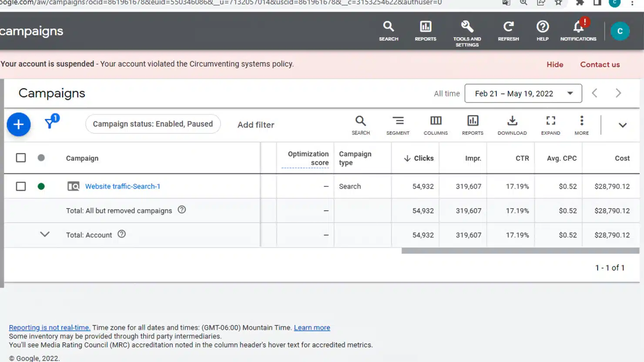Click $0.52 Avg. CPC in Website traffic-Search-1 row
644x362 pixels.
pos(568,186)
